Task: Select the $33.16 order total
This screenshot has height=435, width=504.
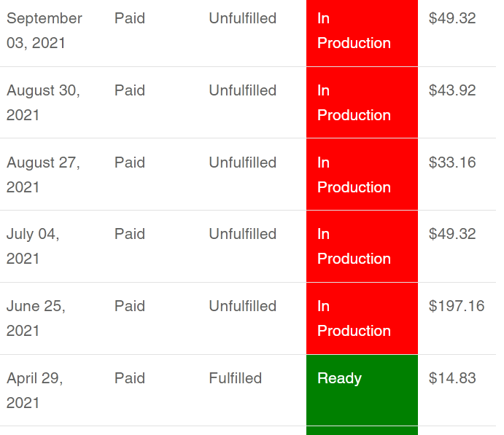Action: (452, 162)
